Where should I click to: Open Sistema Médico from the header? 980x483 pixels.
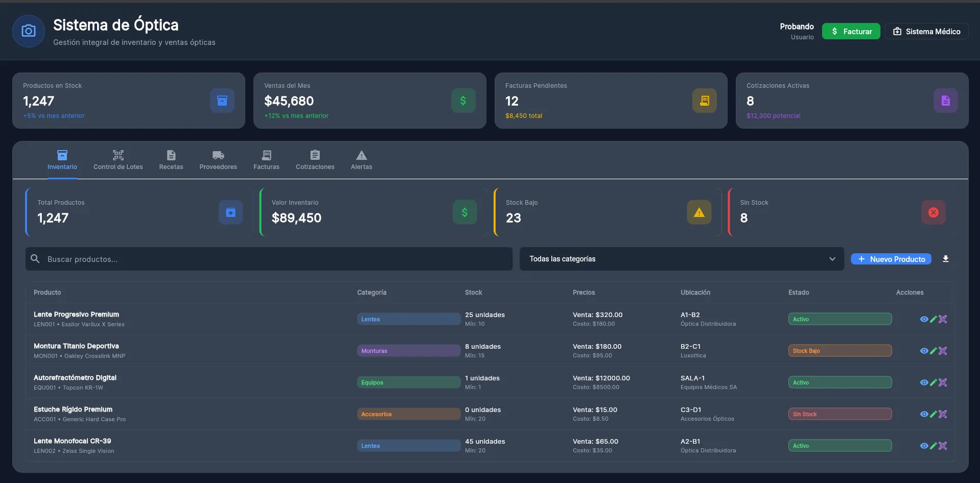(x=927, y=31)
